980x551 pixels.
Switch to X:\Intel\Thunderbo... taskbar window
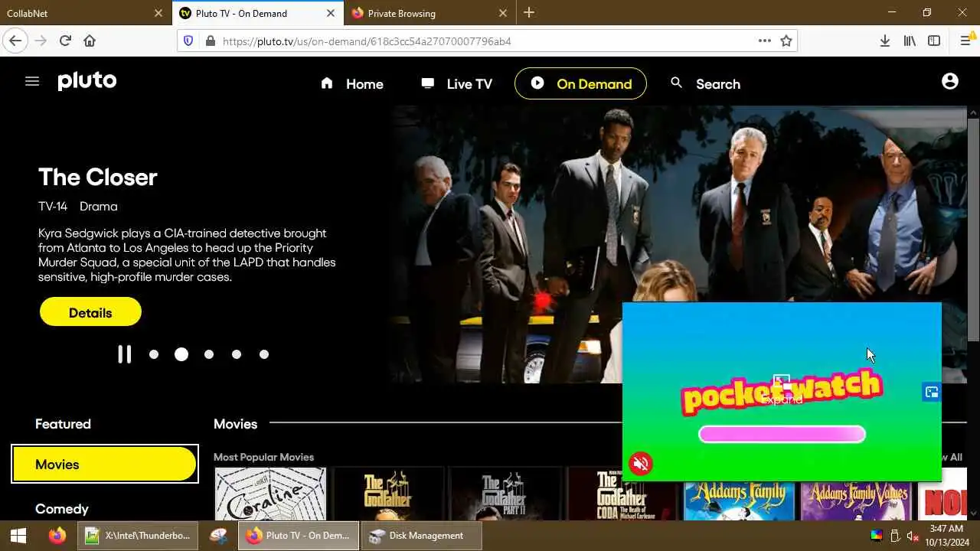(x=138, y=536)
